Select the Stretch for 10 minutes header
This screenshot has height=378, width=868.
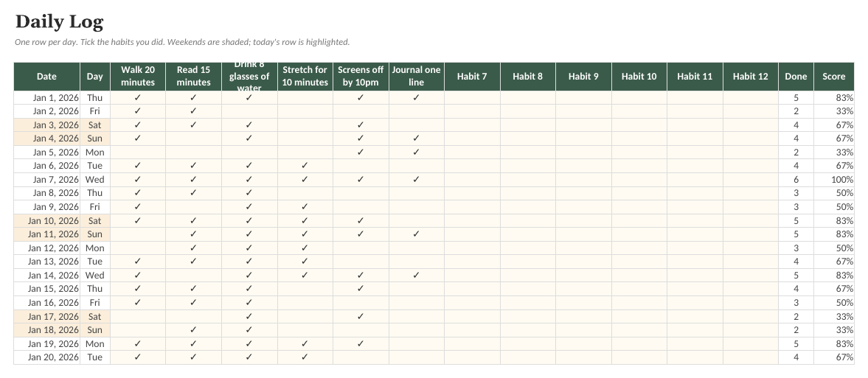point(305,77)
